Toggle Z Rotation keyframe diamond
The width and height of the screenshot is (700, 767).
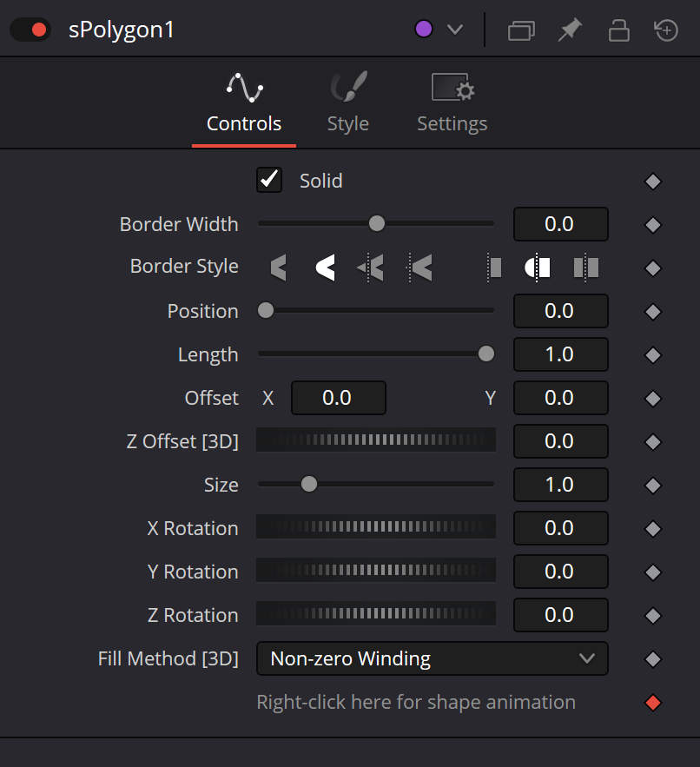(x=653, y=616)
